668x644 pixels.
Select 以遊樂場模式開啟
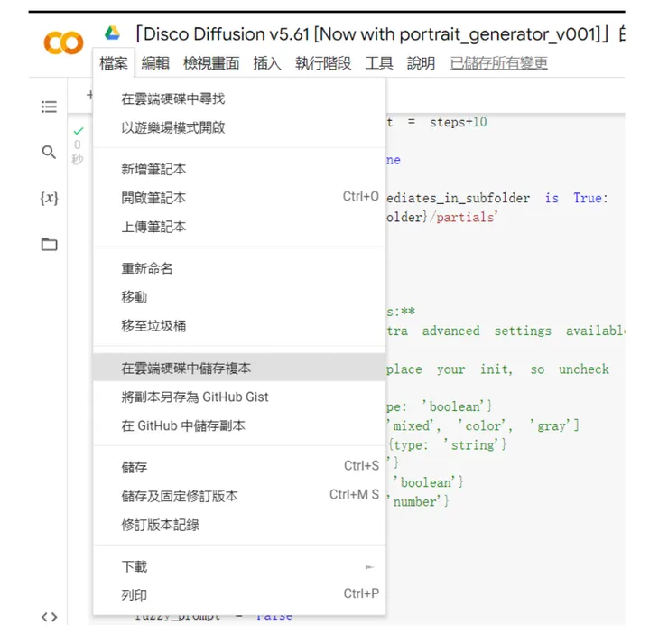(x=239, y=127)
